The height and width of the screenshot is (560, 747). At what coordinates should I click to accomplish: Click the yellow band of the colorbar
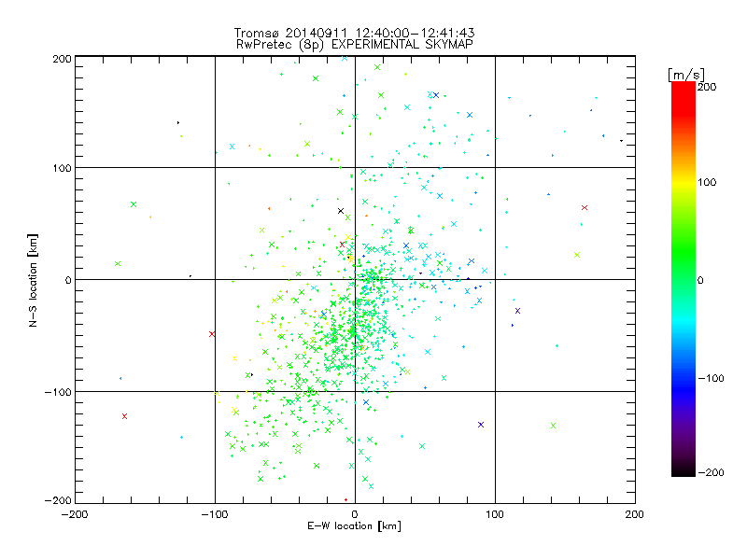(x=684, y=183)
